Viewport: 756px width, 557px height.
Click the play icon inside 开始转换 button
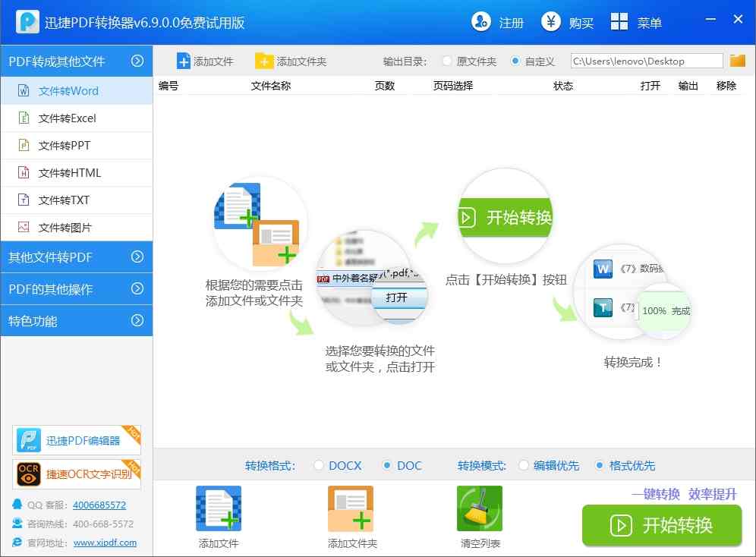621,525
